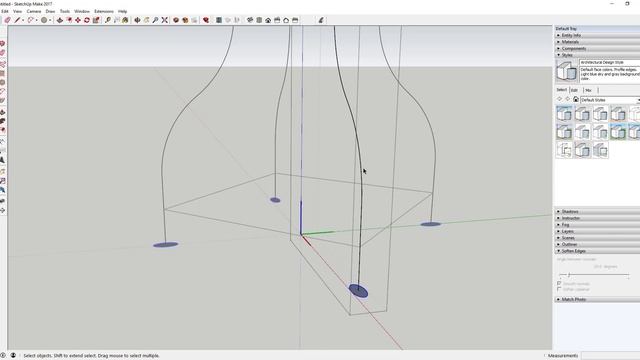Expand the Layers panel
640x360 pixels.
[x=597, y=231]
